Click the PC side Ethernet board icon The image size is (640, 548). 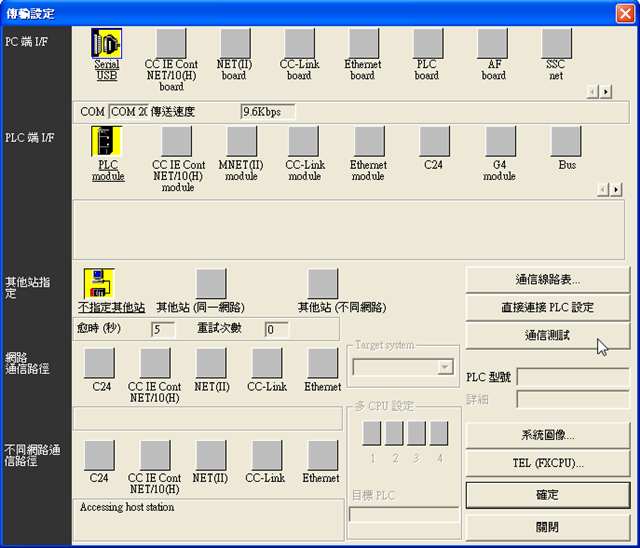[x=362, y=44]
